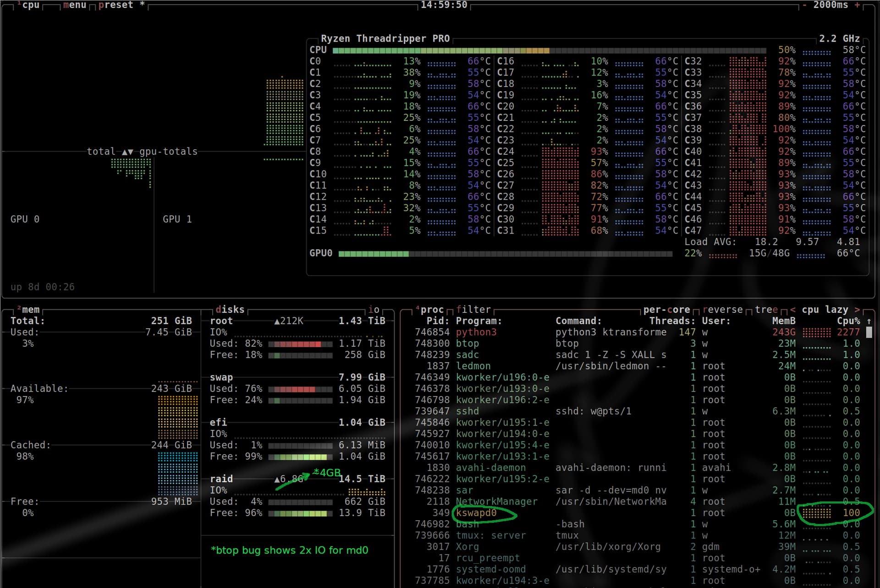Screen dimensions: 880x588
Task: Click the plus to increase 2000ms interval
Action: click(857, 5)
